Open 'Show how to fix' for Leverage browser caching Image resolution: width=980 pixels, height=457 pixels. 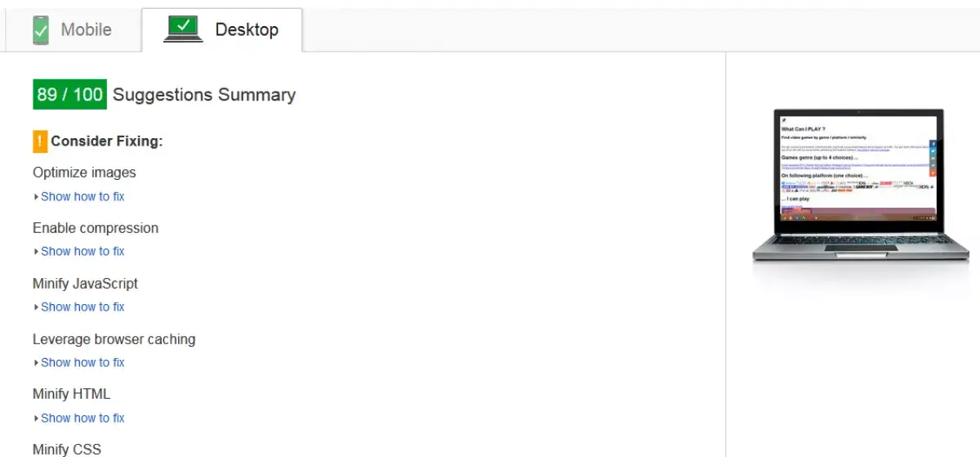pyautogui.click(x=82, y=362)
